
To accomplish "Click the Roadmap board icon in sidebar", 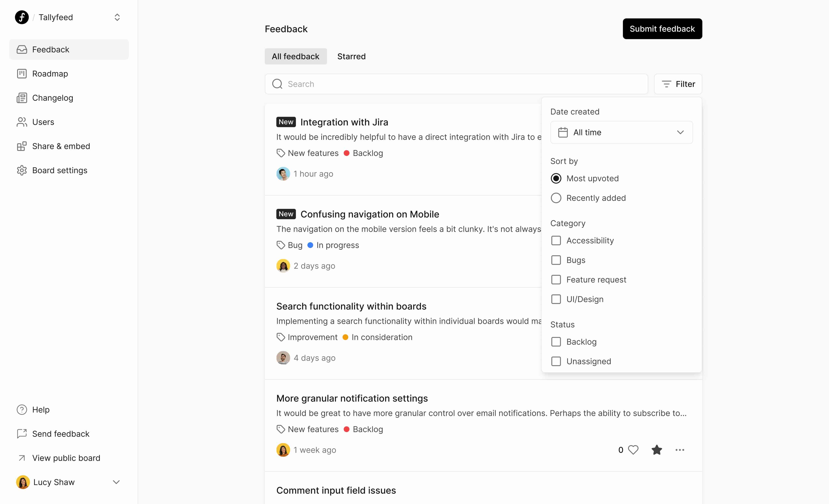I will (22, 74).
